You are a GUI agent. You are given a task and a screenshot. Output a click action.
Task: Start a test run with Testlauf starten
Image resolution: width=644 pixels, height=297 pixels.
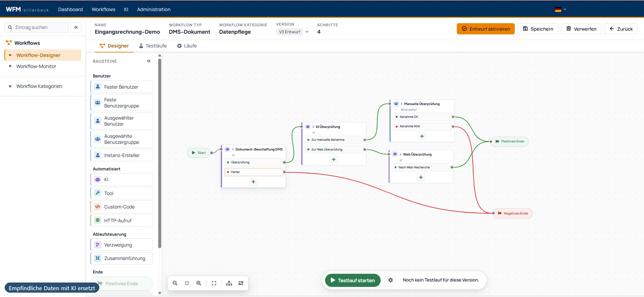[353, 280]
